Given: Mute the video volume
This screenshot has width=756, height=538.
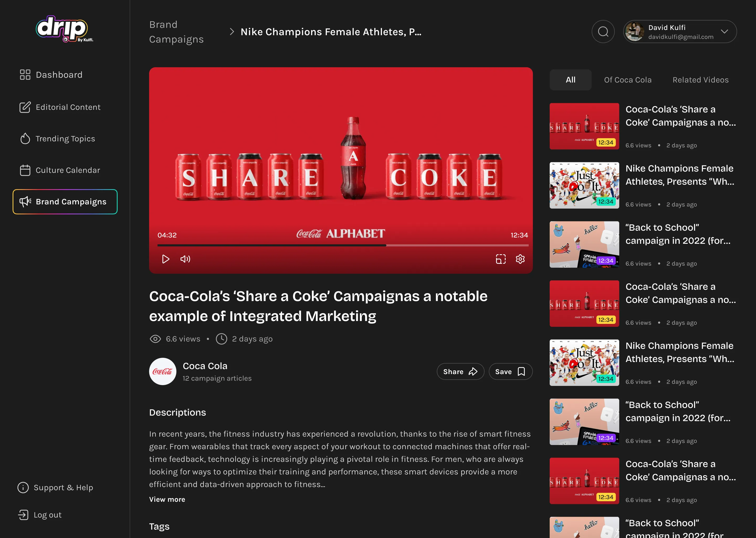Looking at the screenshot, I should tap(185, 259).
